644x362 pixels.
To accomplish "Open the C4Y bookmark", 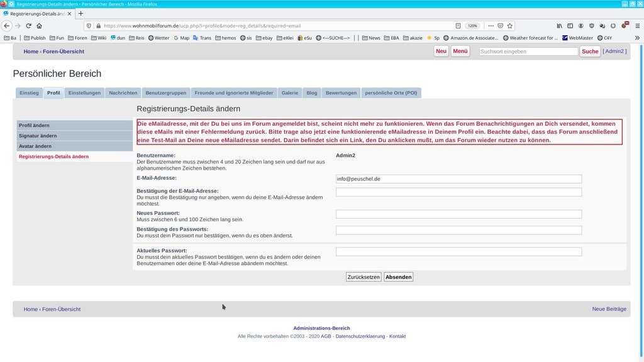I will (x=604, y=38).
